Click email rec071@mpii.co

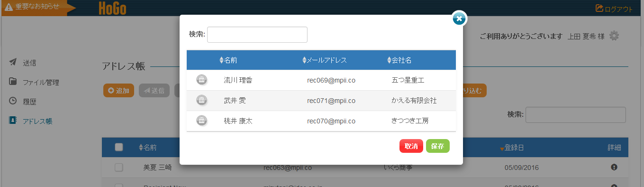coord(331,101)
